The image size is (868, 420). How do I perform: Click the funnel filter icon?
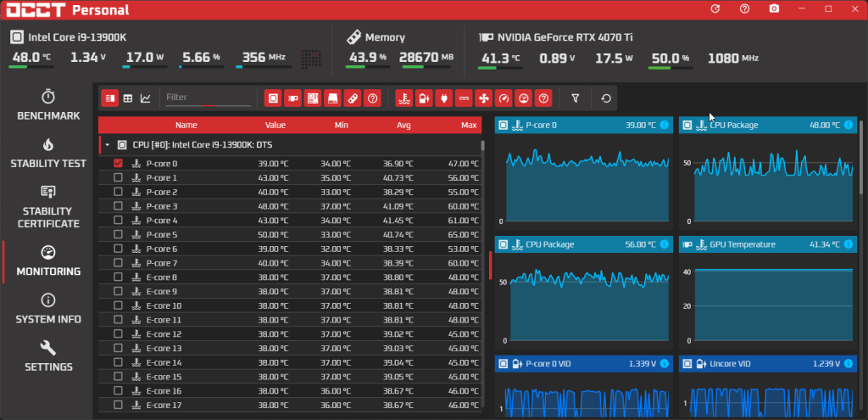[576, 98]
